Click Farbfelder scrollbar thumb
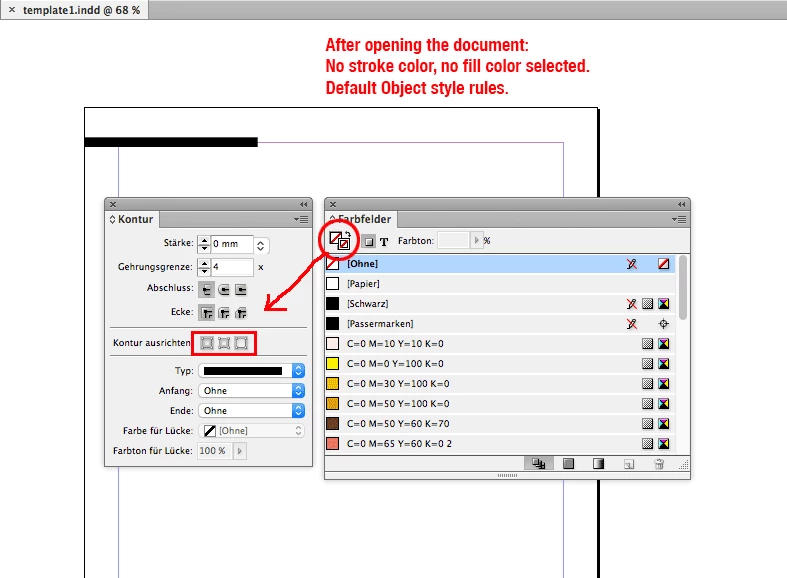The width and height of the screenshot is (787, 578). click(683, 287)
